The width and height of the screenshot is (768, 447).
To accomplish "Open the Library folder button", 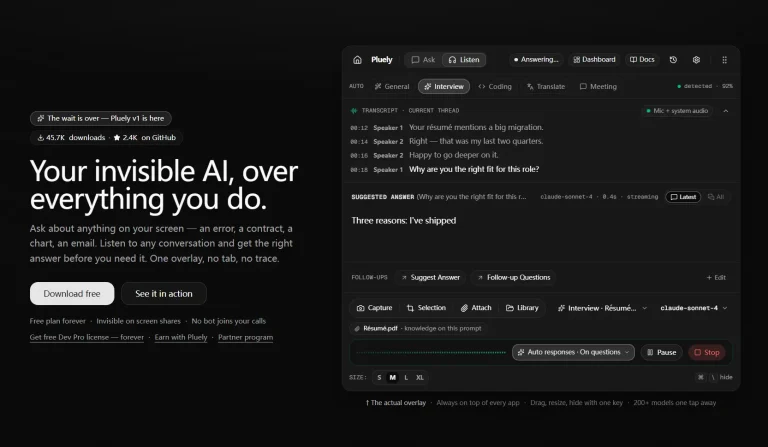I will pyautogui.click(x=522, y=308).
